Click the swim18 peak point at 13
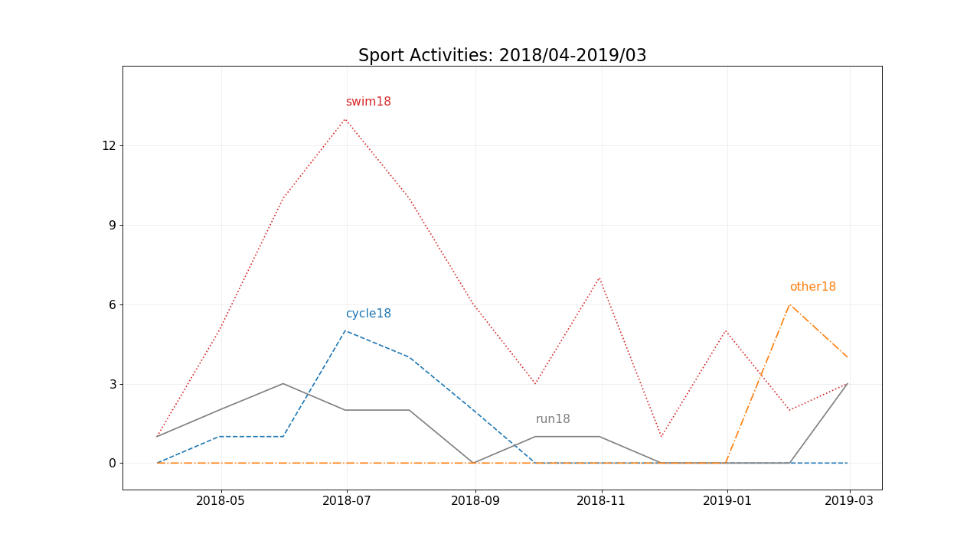 [346, 119]
